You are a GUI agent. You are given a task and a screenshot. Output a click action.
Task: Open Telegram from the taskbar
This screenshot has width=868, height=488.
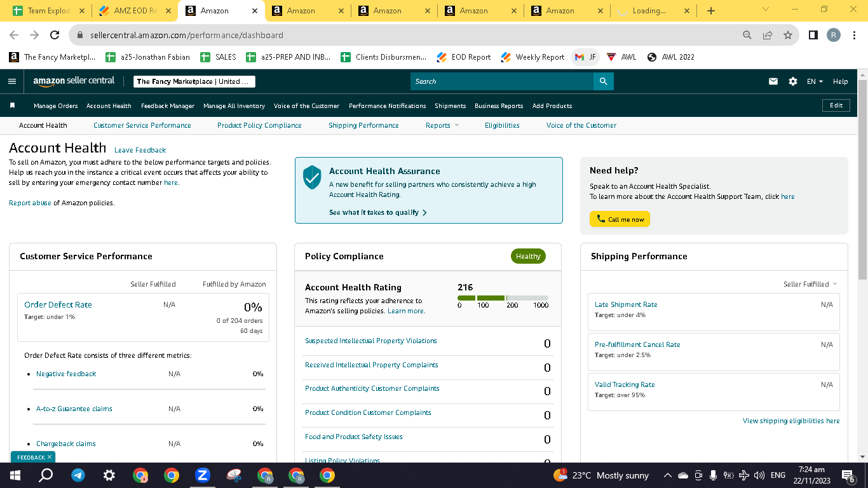point(78,475)
